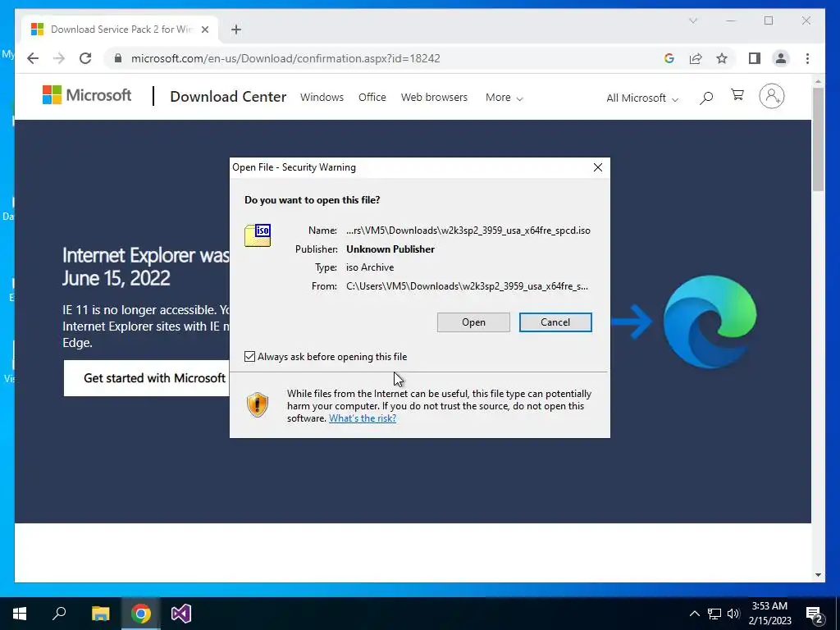Click the address bar URL field
The image size is (840, 630).
285,58
